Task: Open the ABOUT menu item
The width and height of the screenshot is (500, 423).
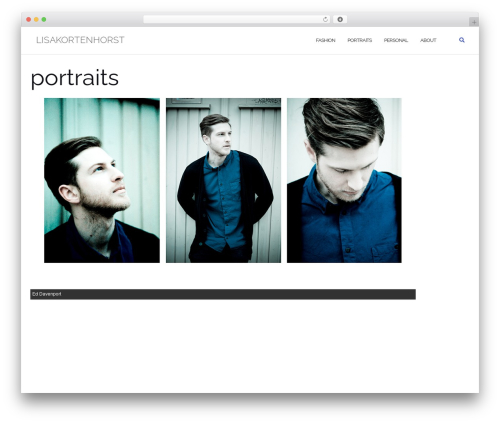Action: [x=428, y=40]
